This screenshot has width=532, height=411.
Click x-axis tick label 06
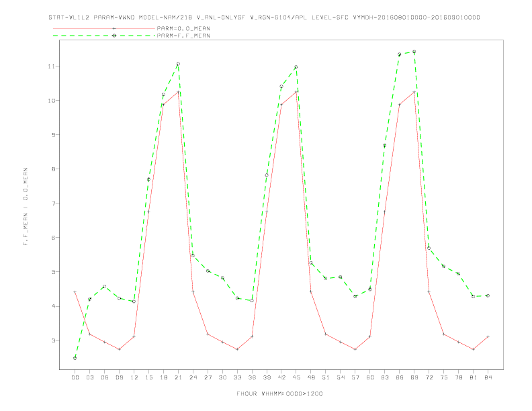point(105,377)
